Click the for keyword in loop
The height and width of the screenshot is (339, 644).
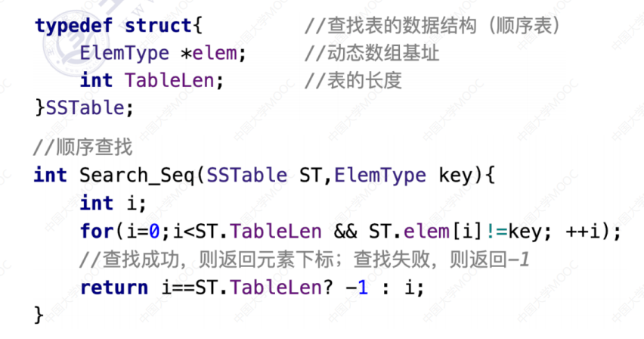point(97,231)
